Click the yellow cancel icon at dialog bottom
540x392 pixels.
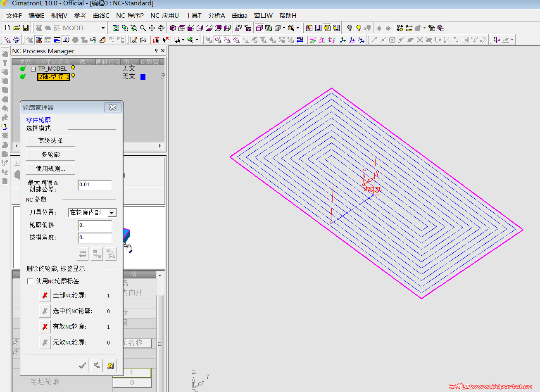pyautogui.click(x=110, y=365)
